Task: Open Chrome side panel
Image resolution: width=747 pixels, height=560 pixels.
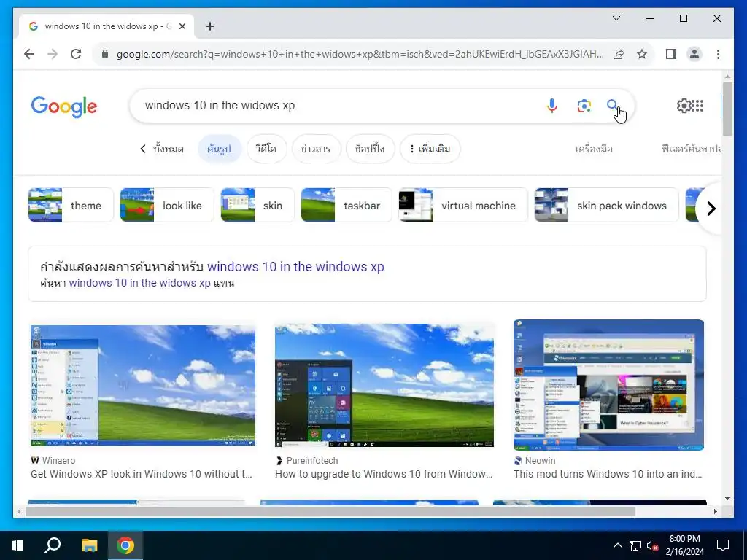Action: pos(671,54)
